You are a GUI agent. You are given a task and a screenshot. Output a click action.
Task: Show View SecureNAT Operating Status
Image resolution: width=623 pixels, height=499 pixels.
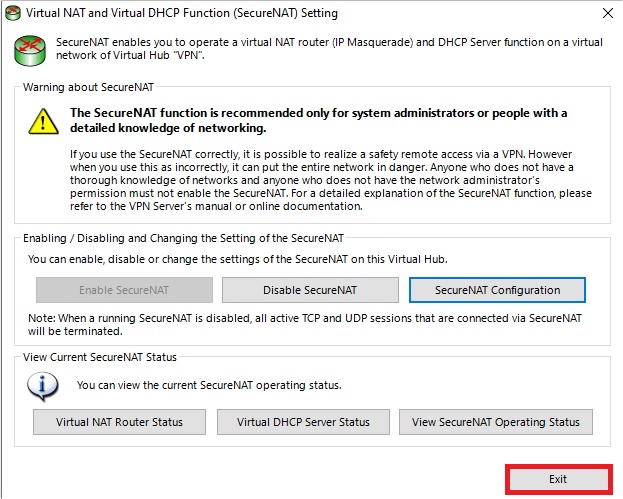(496, 422)
